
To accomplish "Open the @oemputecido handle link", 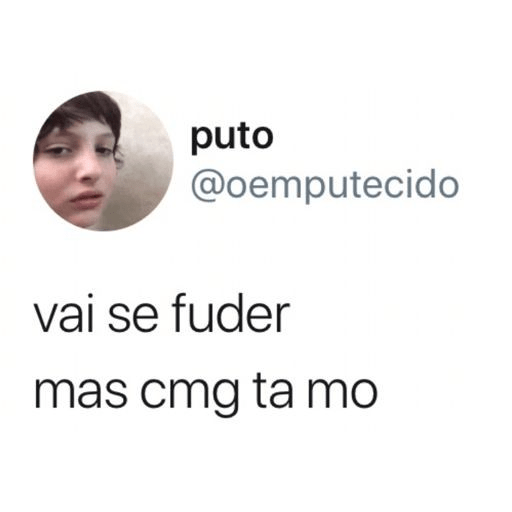I will click(x=325, y=185).
